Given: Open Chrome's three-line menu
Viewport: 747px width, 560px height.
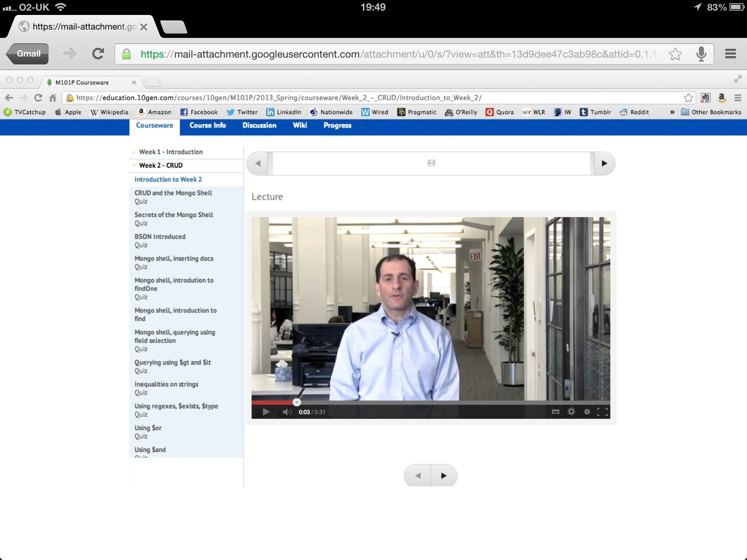Looking at the screenshot, I should [x=730, y=54].
